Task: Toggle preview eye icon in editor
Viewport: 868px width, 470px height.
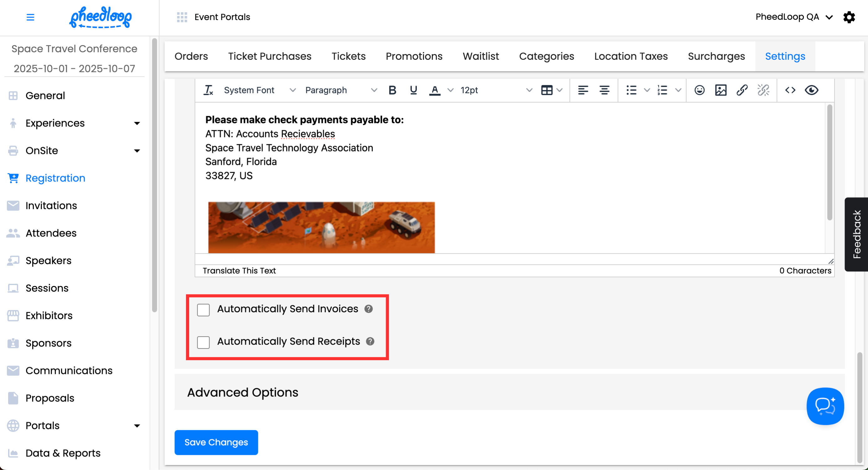Action: [x=811, y=90]
